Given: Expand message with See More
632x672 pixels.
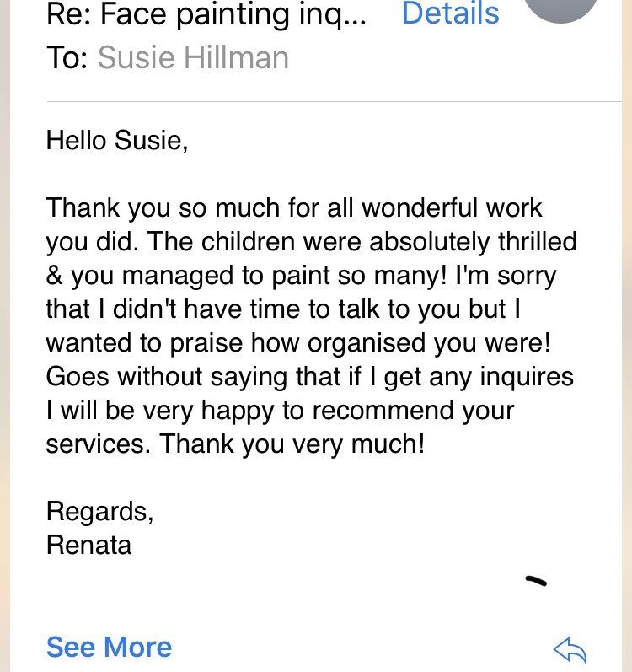Looking at the screenshot, I should (x=110, y=647).
